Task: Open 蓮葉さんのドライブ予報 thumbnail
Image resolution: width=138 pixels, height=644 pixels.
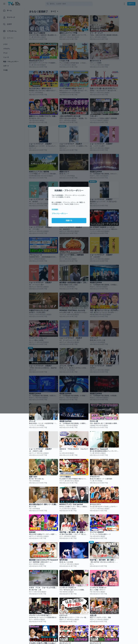Action: pos(74,23)
